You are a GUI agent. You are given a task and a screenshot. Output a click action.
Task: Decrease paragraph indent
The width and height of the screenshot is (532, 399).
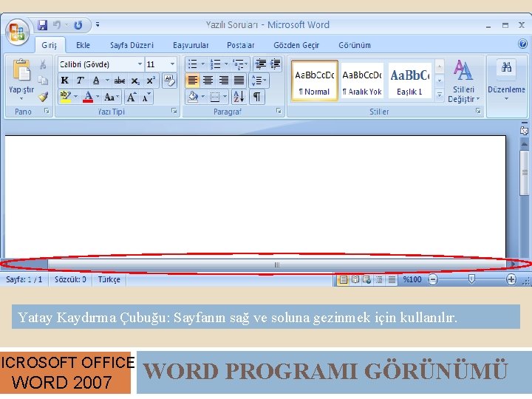tap(261, 64)
